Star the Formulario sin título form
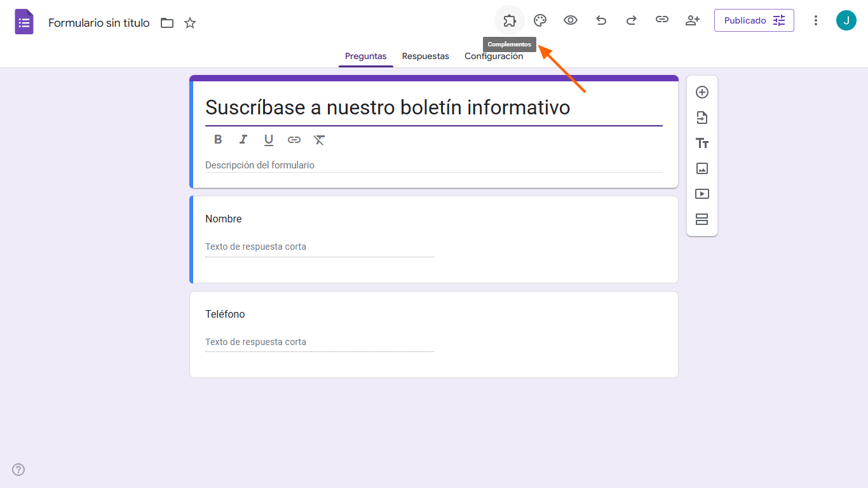868x488 pixels. coord(189,22)
